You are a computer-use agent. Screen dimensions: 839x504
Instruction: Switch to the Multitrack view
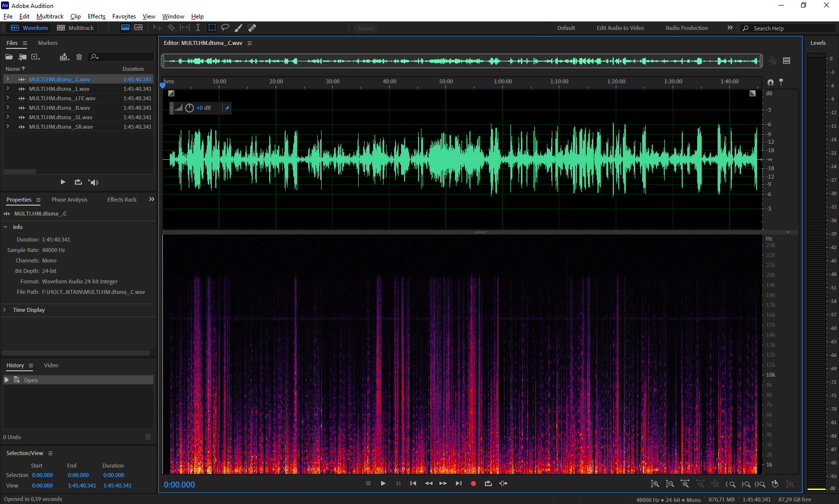(75, 28)
